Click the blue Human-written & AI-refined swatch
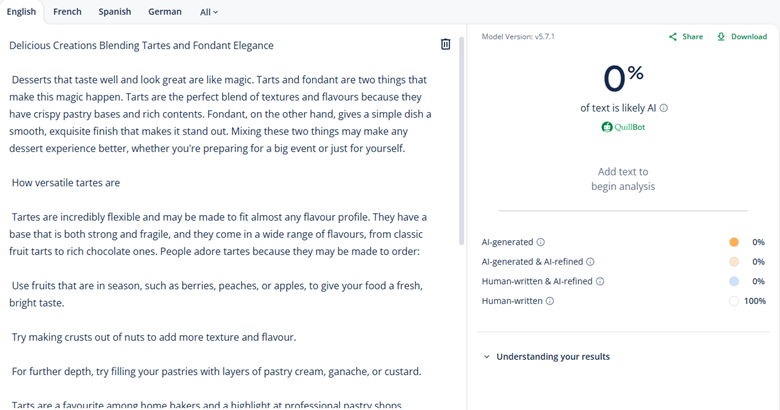The height and width of the screenshot is (410, 780). (x=734, y=281)
